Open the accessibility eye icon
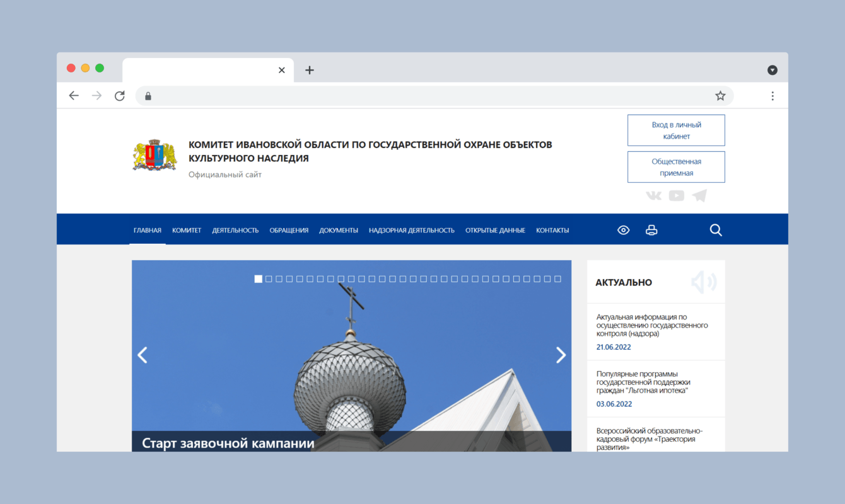Screen dimensions: 845x504 (x=623, y=229)
